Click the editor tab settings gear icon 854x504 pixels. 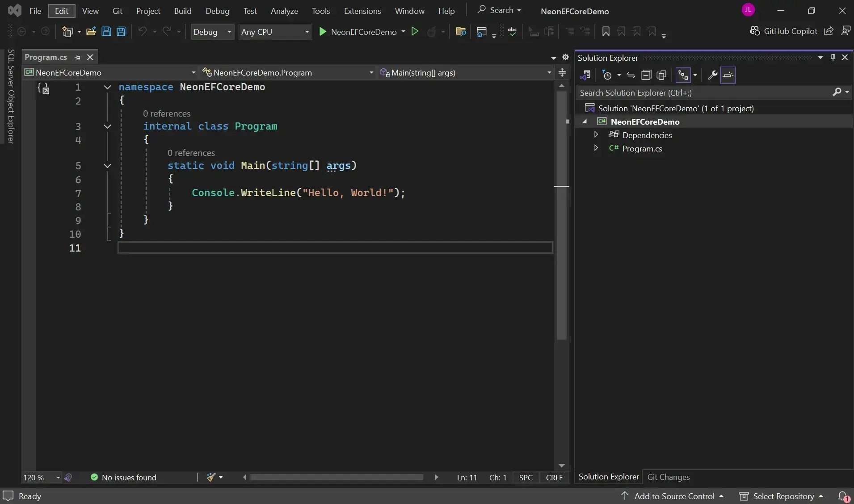click(x=565, y=57)
